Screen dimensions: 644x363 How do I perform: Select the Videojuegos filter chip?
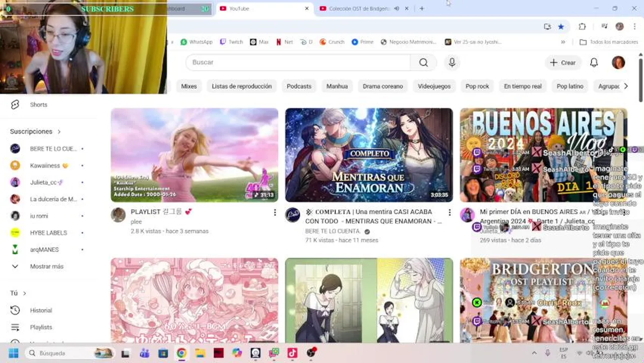point(434,86)
